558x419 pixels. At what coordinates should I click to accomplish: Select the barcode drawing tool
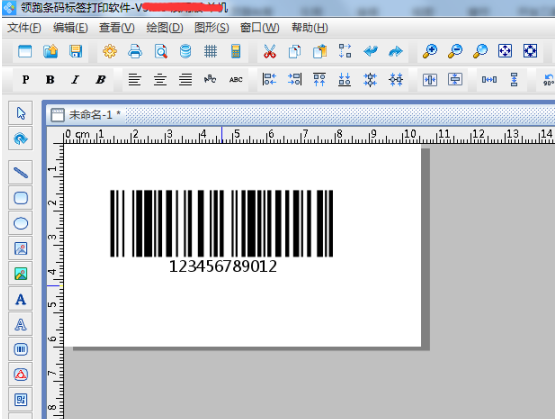tap(21, 349)
